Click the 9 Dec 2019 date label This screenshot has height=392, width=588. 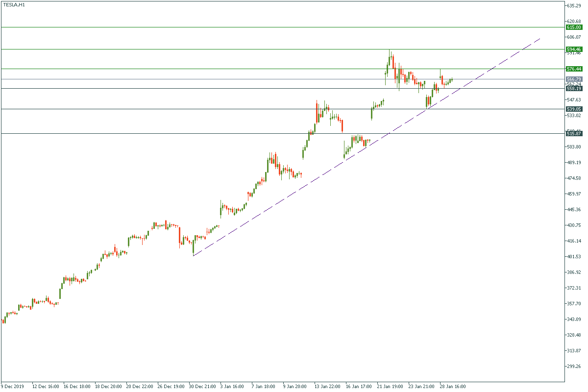12,386
